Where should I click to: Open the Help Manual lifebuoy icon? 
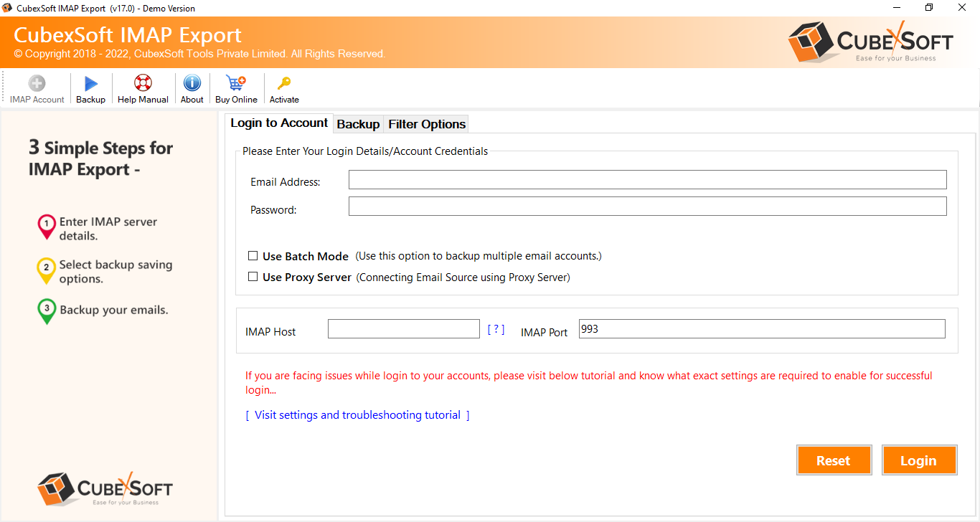[x=143, y=84]
